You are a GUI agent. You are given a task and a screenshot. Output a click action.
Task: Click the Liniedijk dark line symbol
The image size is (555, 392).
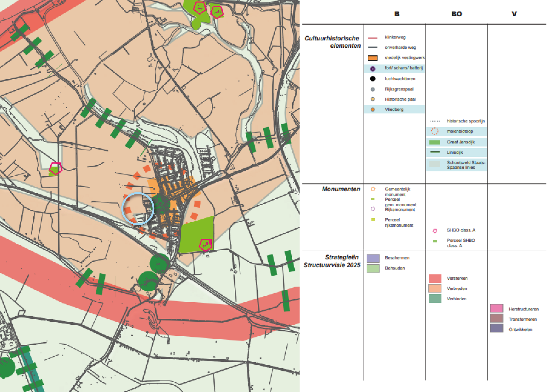pyautogui.click(x=435, y=152)
